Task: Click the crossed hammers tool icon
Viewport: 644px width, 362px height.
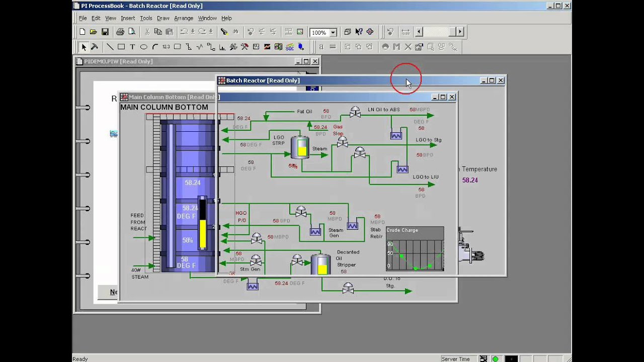Action: (245, 47)
